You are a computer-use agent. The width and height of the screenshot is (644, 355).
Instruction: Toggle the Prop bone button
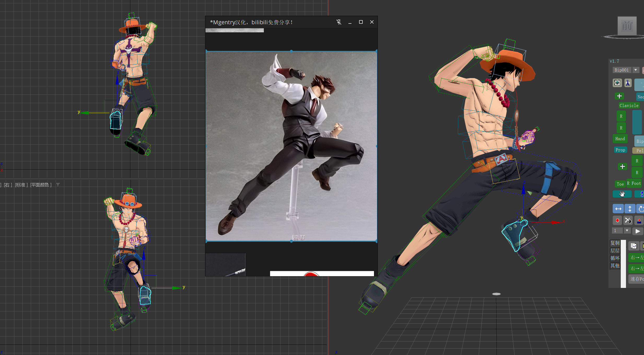point(620,150)
